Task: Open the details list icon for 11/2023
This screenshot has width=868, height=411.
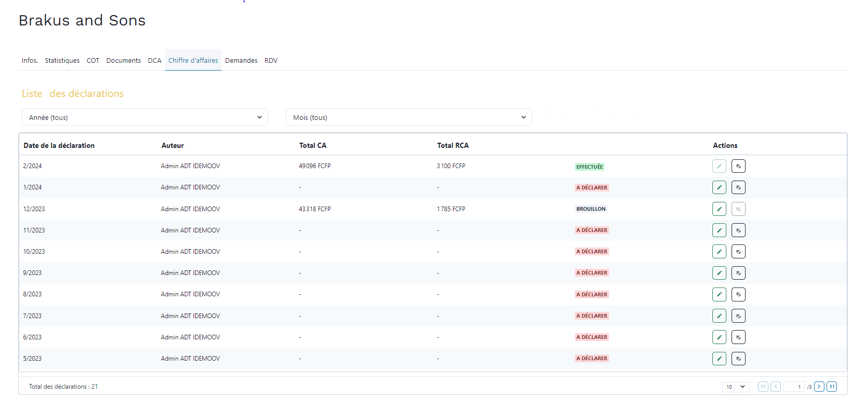Action: coord(738,230)
